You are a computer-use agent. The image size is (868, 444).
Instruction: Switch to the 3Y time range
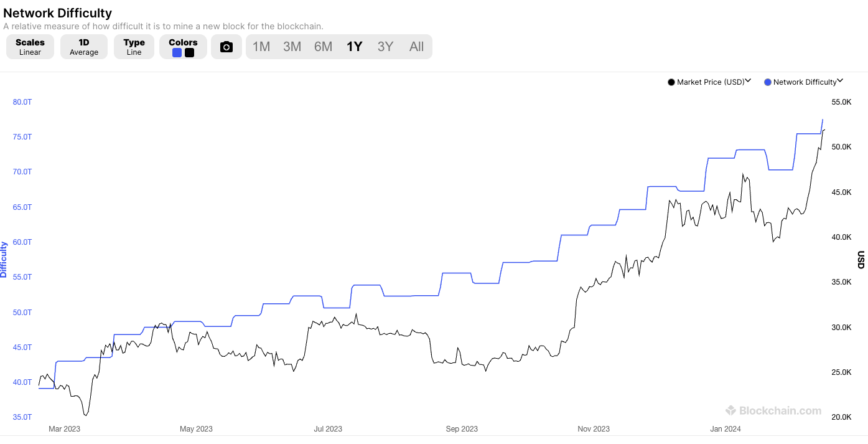(385, 47)
